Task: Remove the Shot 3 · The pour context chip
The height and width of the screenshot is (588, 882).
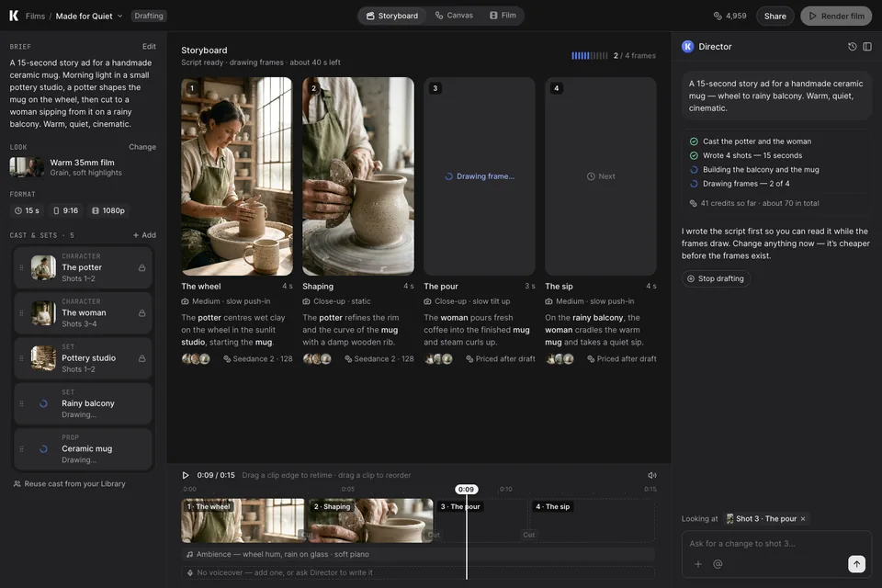Action: [803, 519]
